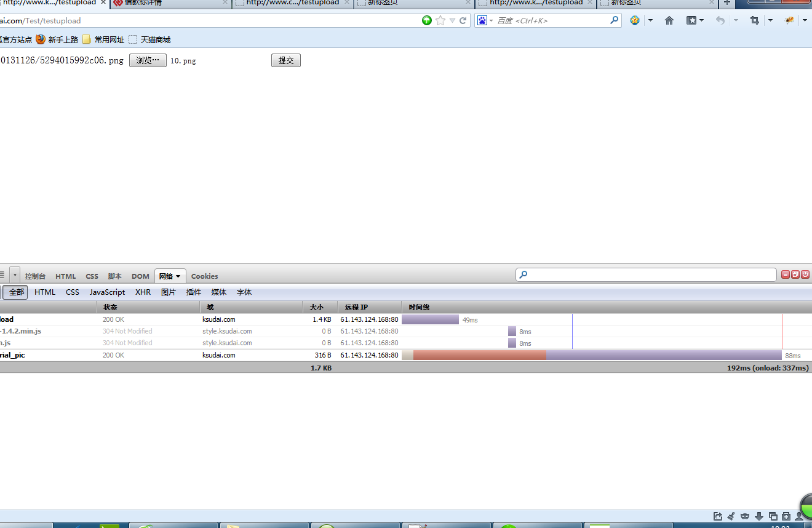
Task: Sort requests by the 状态 column header
Action: (148, 307)
